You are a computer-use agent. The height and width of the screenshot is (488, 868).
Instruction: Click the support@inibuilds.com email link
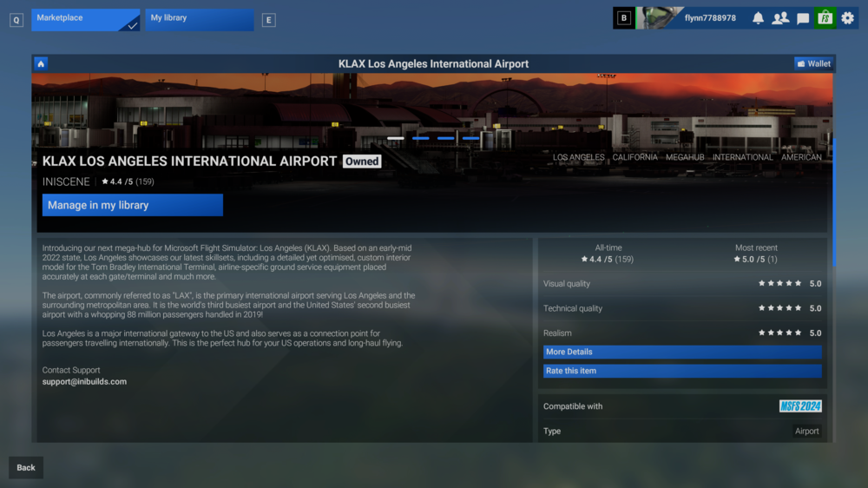tap(84, 381)
